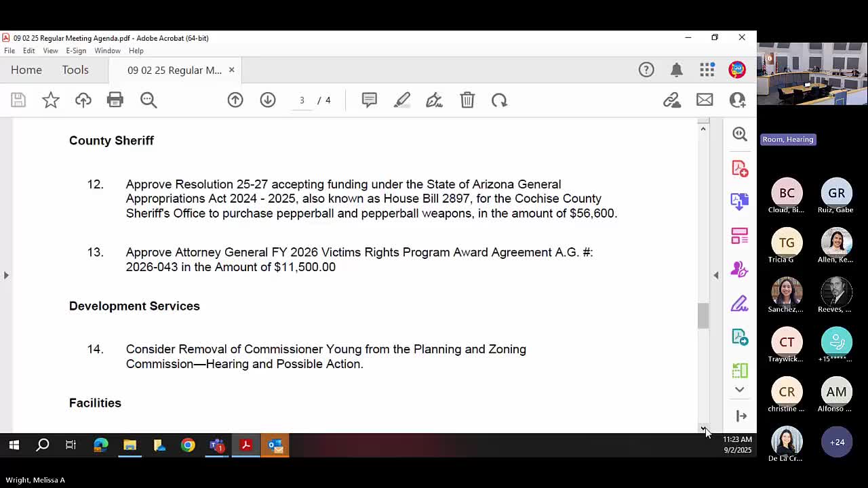Select Request signatures tool in right pane

coord(740,269)
